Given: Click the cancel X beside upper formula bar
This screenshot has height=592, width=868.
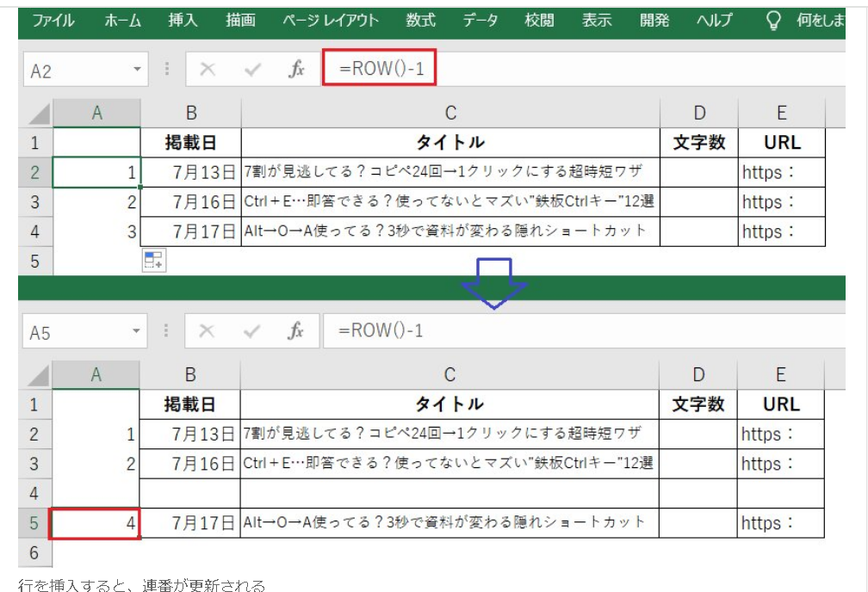Looking at the screenshot, I should point(208,69).
